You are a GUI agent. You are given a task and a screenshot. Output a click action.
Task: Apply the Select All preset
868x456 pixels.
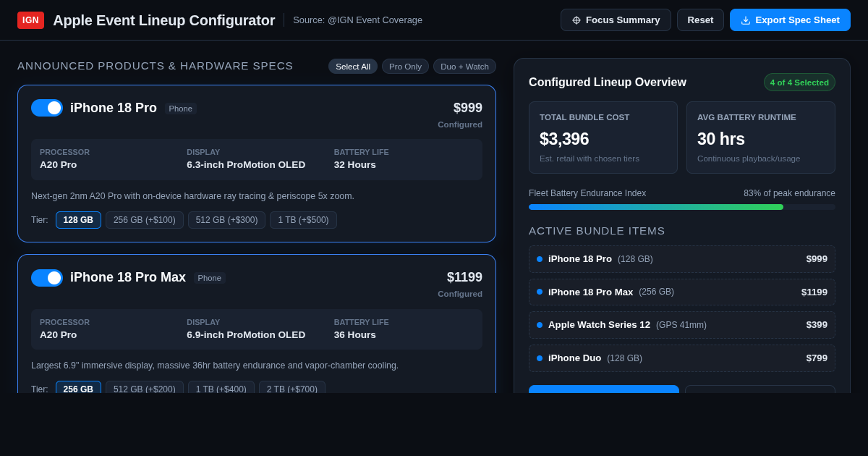tap(353, 67)
